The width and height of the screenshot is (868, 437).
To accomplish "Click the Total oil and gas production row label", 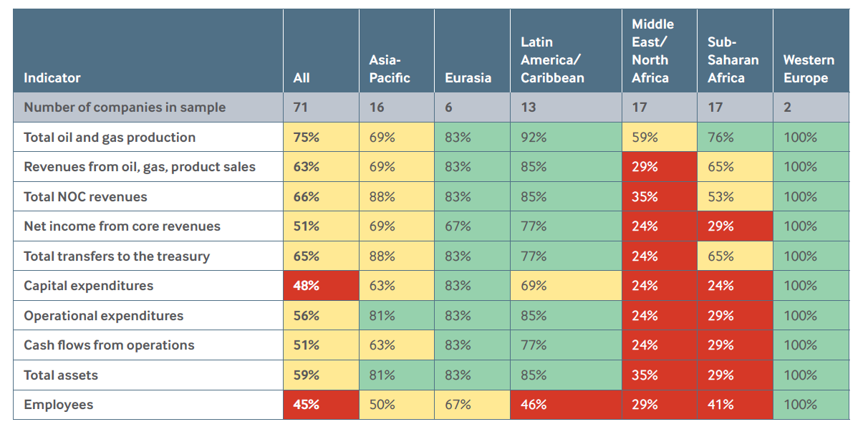I will coord(110,138).
